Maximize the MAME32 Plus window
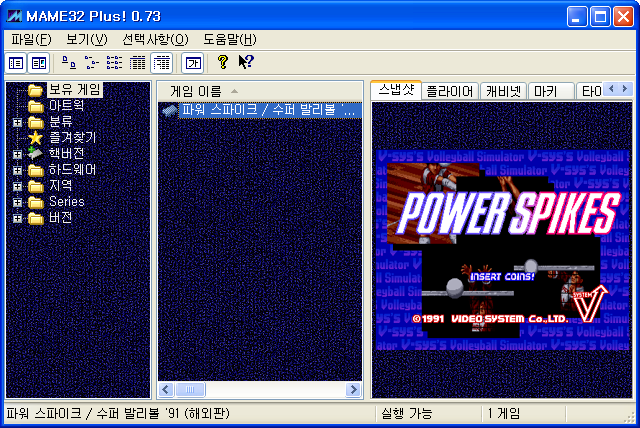The image size is (640, 428). 600,17
